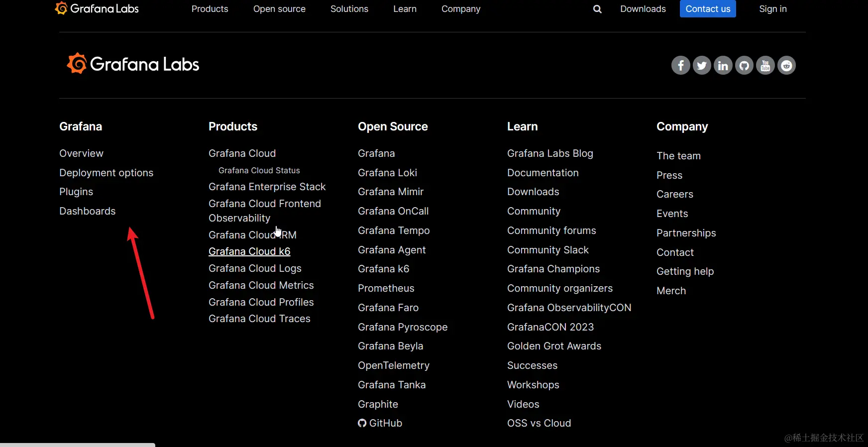Viewport: 868px width, 447px height.
Task: Open Grafana Cloud Frontend Observability link
Action: [x=265, y=211]
